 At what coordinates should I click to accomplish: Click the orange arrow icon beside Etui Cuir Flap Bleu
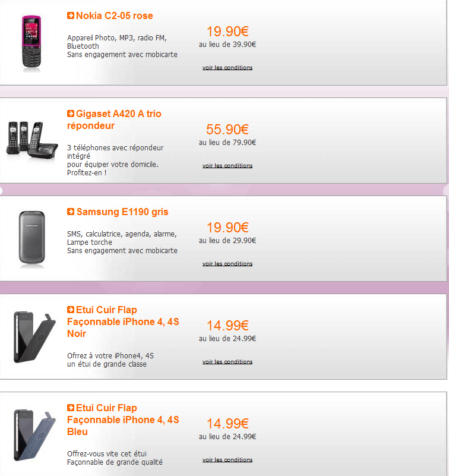pyautogui.click(x=71, y=408)
